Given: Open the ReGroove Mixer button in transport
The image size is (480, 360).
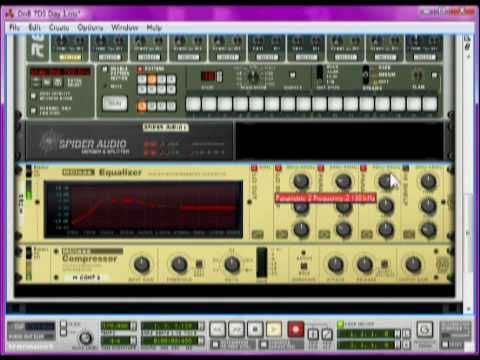Looking at the screenshot, I should (424, 330).
